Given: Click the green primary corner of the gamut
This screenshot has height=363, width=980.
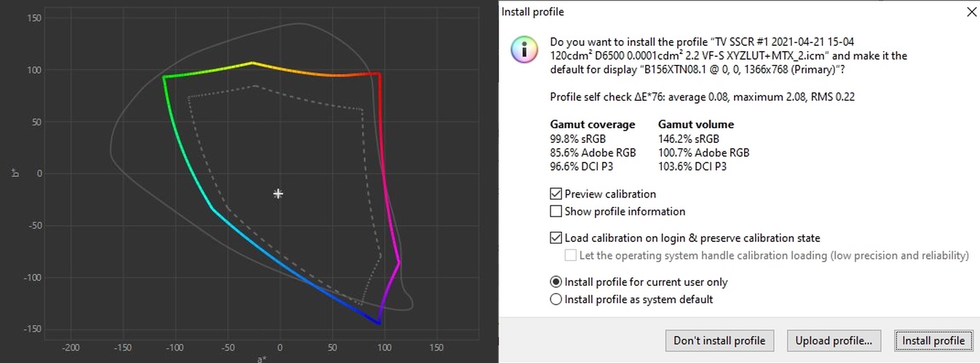Looking at the screenshot, I should [164, 77].
